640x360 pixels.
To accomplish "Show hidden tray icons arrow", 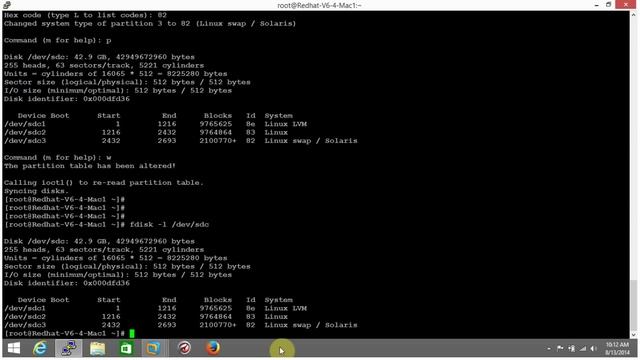I will [549, 349].
